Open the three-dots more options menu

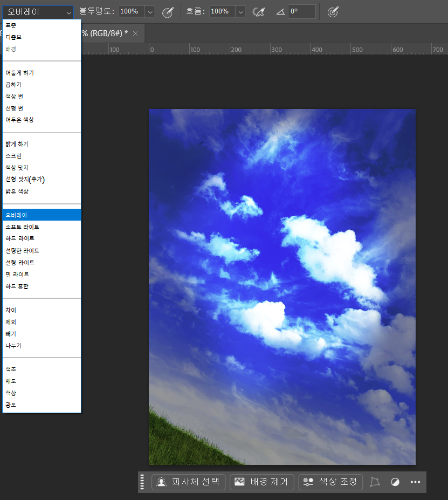415,482
